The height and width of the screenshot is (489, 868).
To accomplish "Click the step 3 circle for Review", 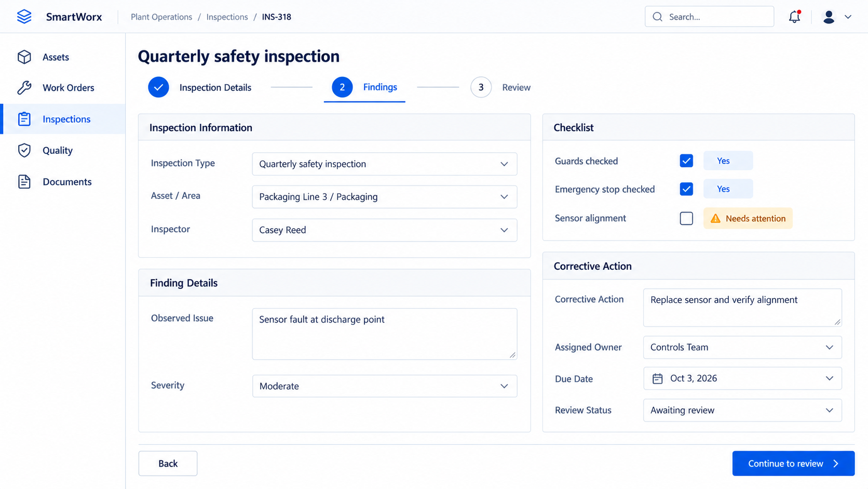I will 481,87.
